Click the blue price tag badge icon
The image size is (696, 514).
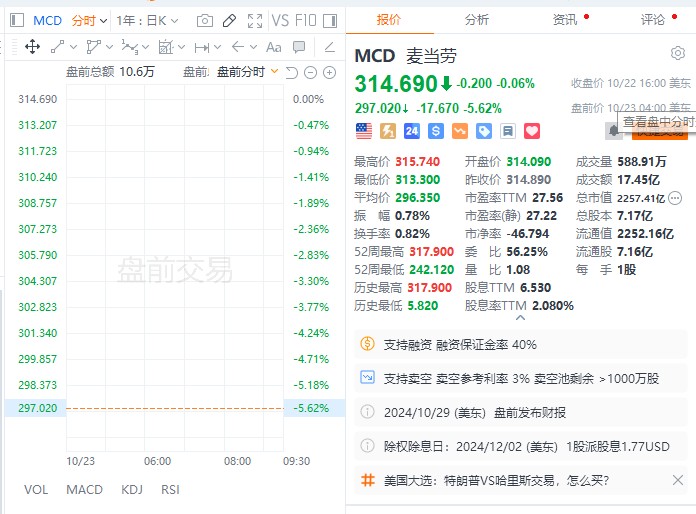tap(484, 131)
